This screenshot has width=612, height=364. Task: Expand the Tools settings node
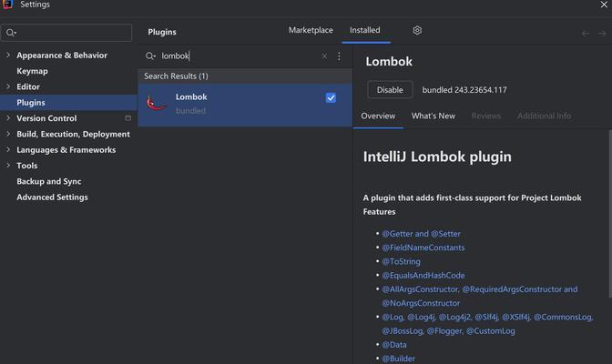(8, 166)
